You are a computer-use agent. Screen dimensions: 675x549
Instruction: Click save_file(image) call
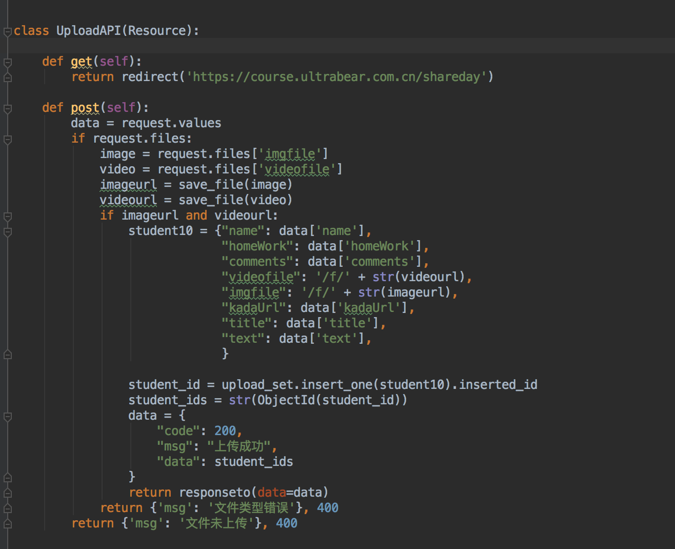click(x=235, y=185)
